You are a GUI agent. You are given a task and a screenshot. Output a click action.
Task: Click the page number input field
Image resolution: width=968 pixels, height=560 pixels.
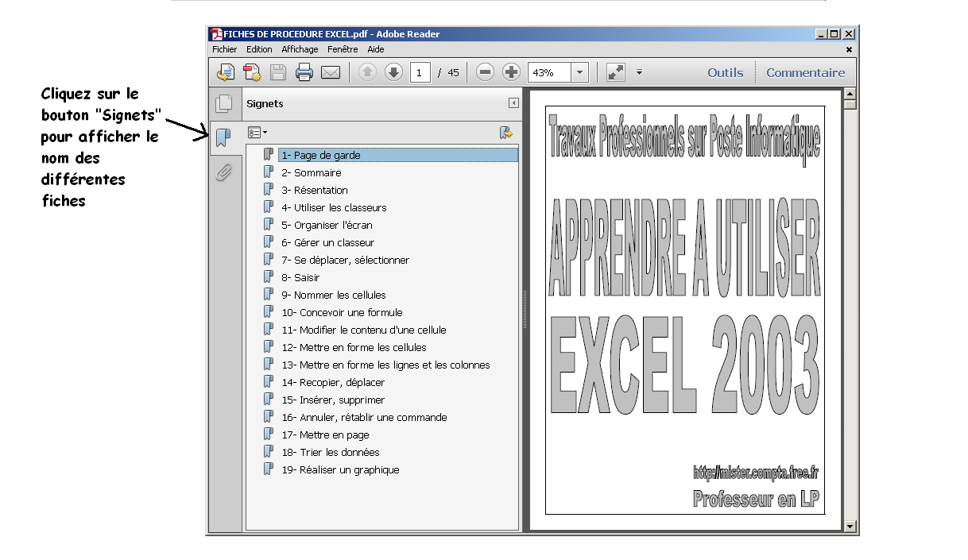[420, 72]
